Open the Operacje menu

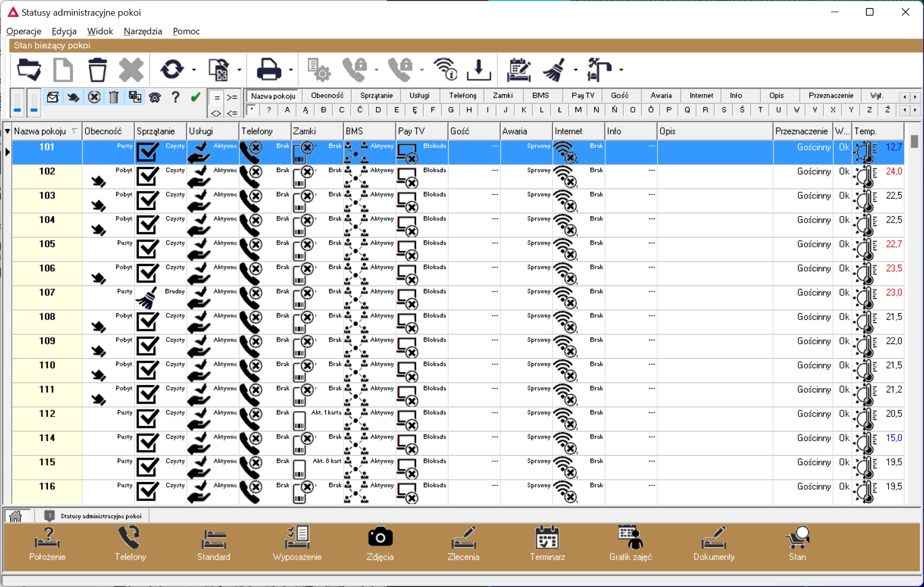point(24,31)
